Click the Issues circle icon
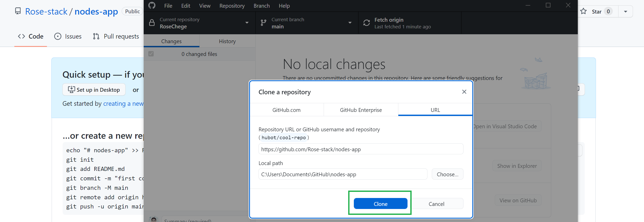Image resolution: width=644 pixels, height=222 pixels. 58,37
